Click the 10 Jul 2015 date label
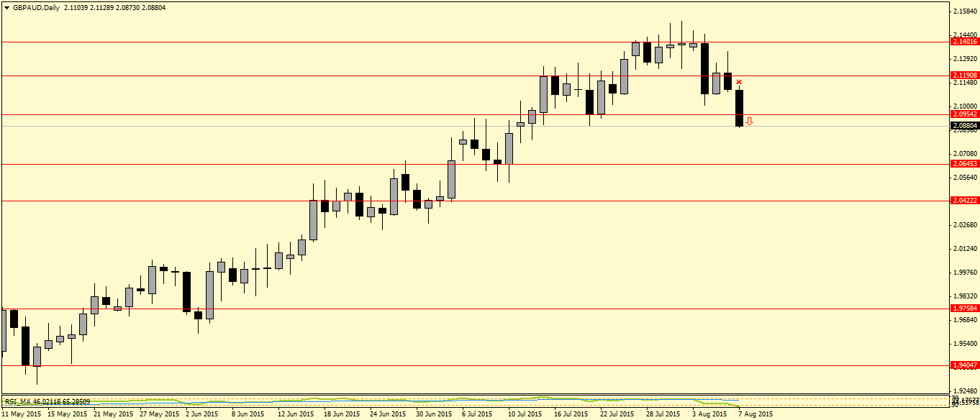This screenshot has width=980, height=420. [x=525, y=414]
